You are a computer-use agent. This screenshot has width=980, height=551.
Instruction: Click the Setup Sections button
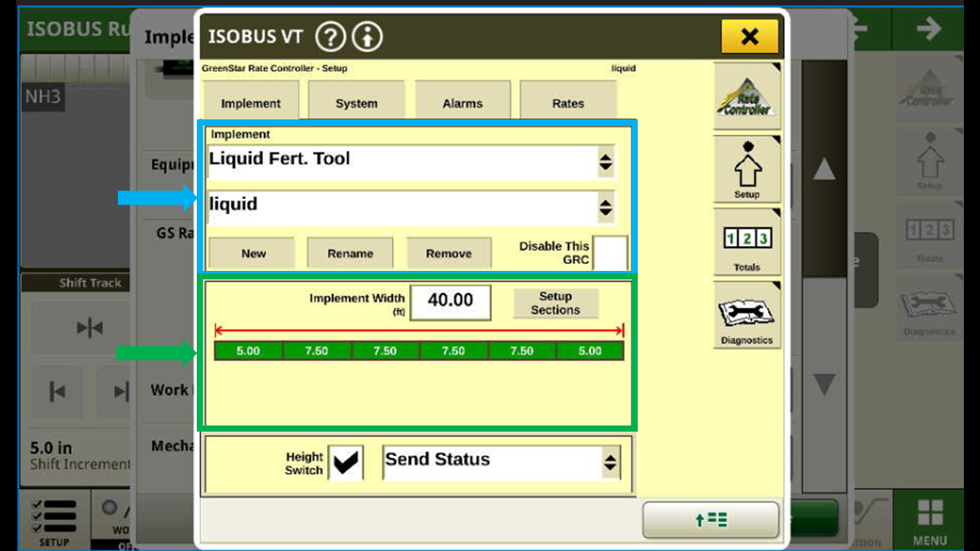(x=555, y=303)
